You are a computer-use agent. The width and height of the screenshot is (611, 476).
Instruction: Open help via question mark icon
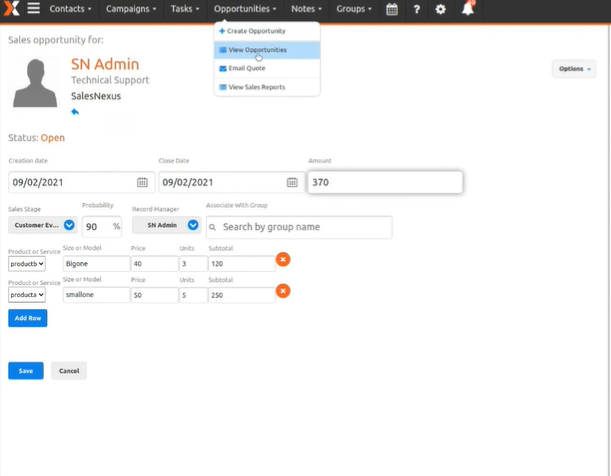click(x=416, y=9)
